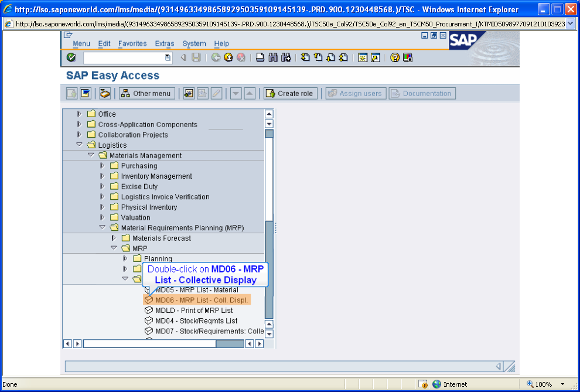This screenshot has height=392, width=580.
Task: Click the green Enter checkmark icon
Action: [x=71, y=57]
